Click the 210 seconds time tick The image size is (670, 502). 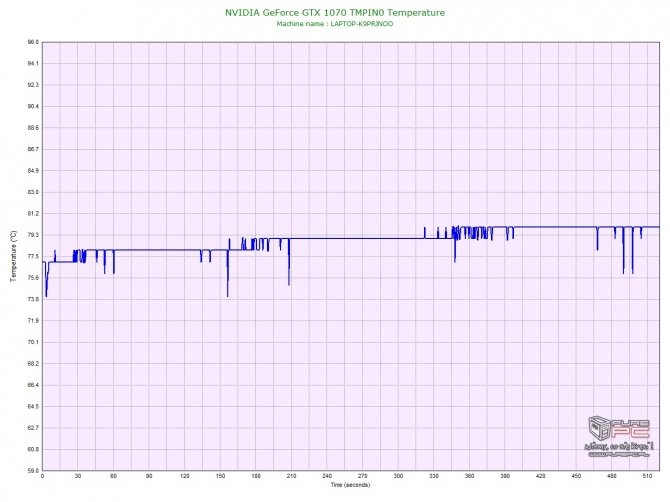coord(291,476)
